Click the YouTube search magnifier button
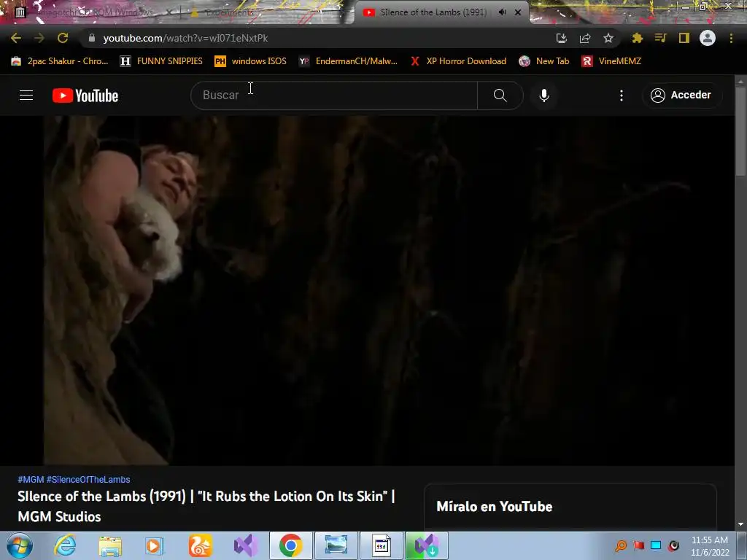 (500, 96)
